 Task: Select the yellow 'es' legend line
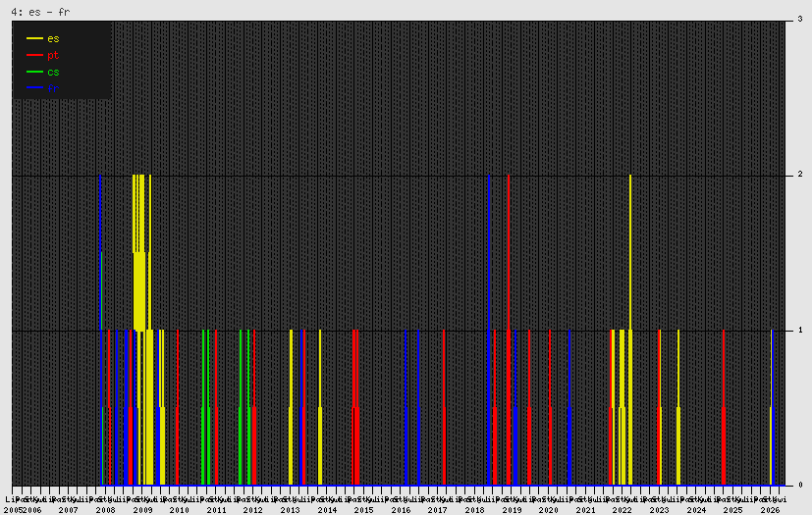34,38
